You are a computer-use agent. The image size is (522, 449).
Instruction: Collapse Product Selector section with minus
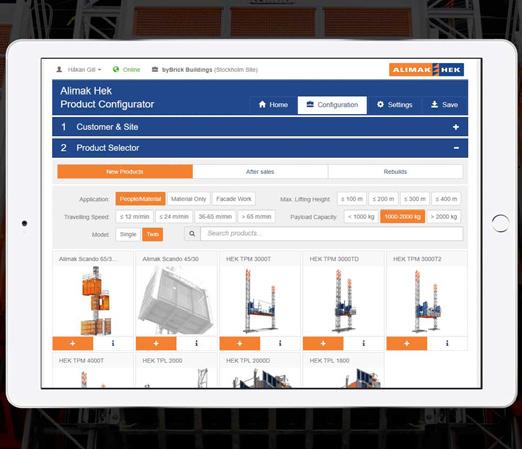coord(456,148)
